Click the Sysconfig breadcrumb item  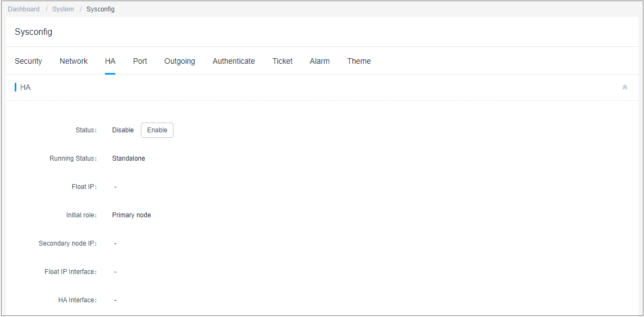pos(100,9)
